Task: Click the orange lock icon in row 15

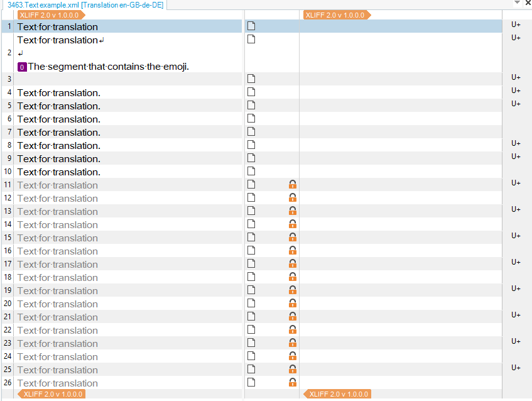Action: pos(293,238)
